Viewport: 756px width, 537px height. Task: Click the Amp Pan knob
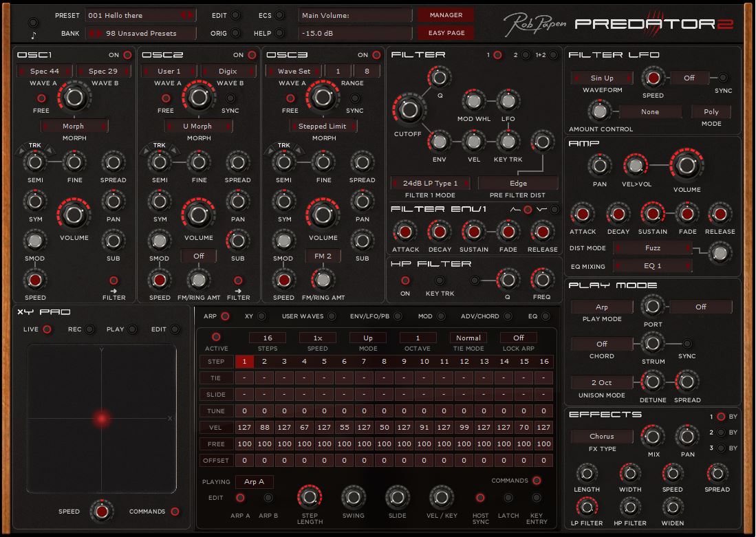coord(599,165)
